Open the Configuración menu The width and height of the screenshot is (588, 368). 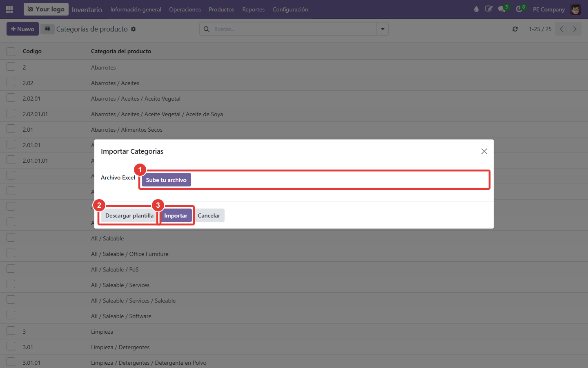[290, 9]
